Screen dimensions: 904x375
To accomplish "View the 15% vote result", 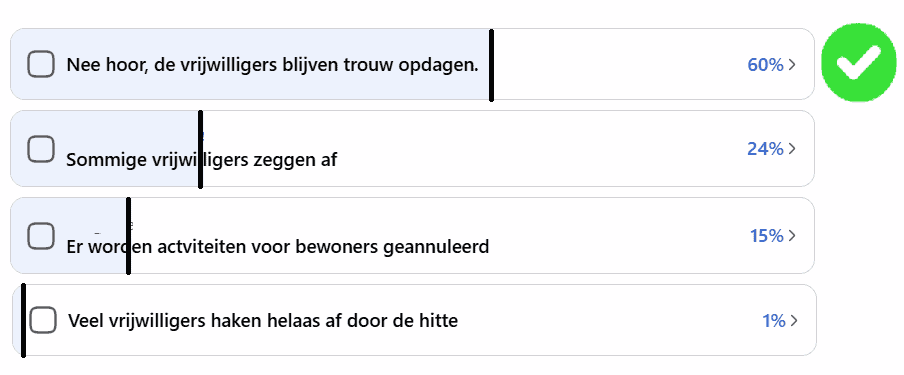I will tap(767, 236).
